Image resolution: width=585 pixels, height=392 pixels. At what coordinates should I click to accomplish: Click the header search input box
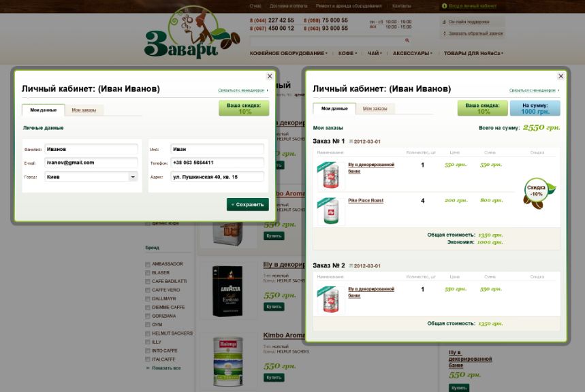point(327,40)
